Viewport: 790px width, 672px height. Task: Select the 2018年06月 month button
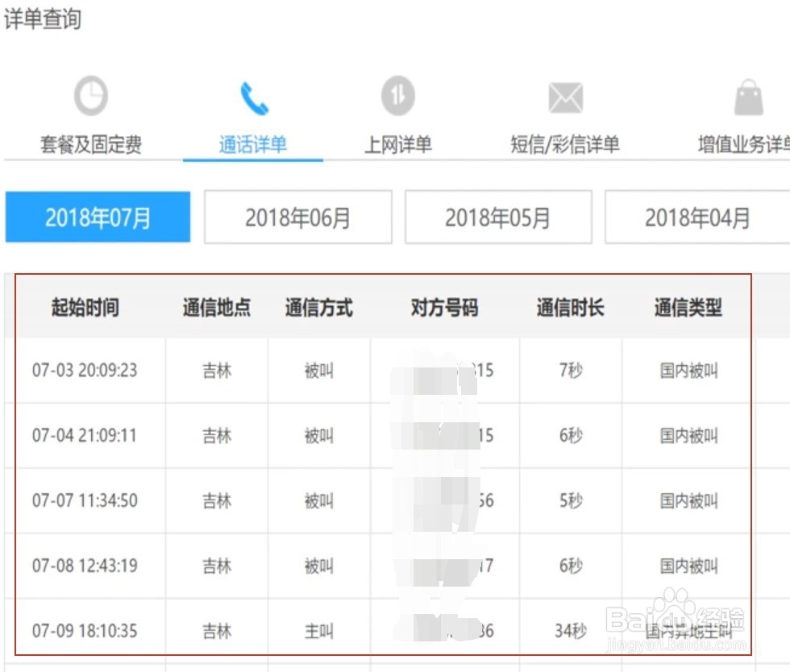pyautogui.click(x=297, y=216)
